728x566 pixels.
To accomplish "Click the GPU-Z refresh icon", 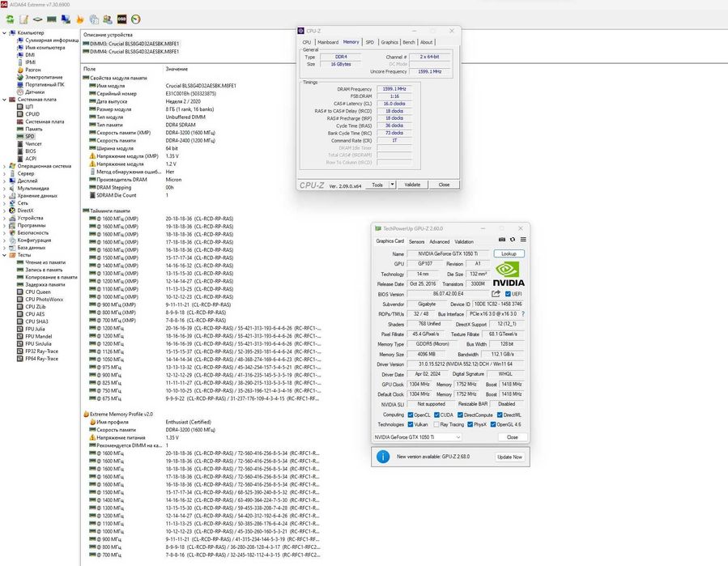I will point(513,240).
